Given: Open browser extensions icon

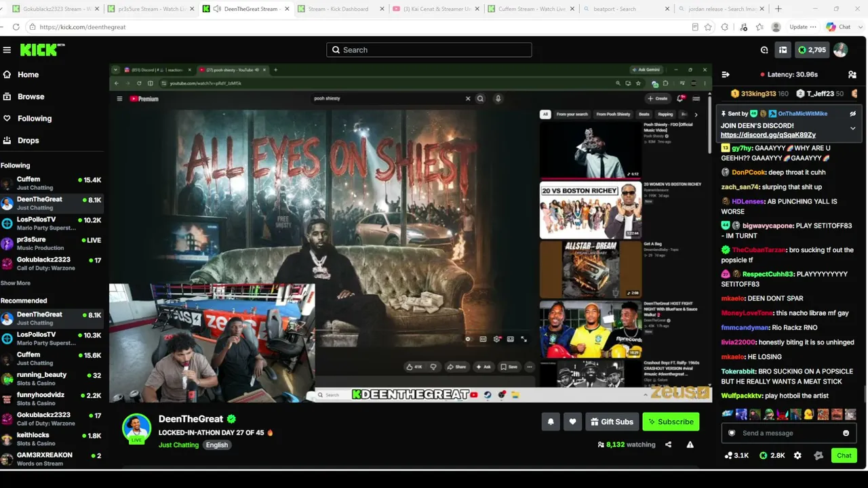Looking at the screenshot, I should click(x=725, y=27).
